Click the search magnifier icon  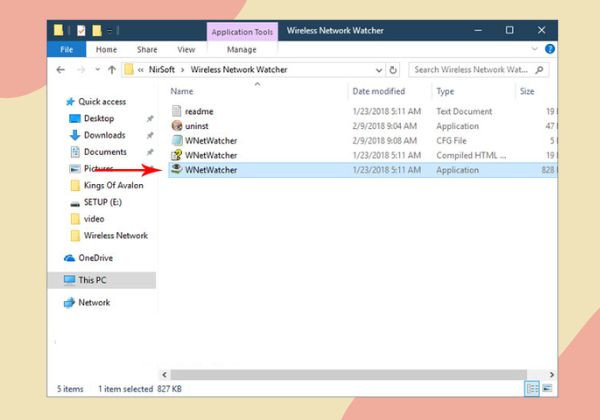coord(540,70)
